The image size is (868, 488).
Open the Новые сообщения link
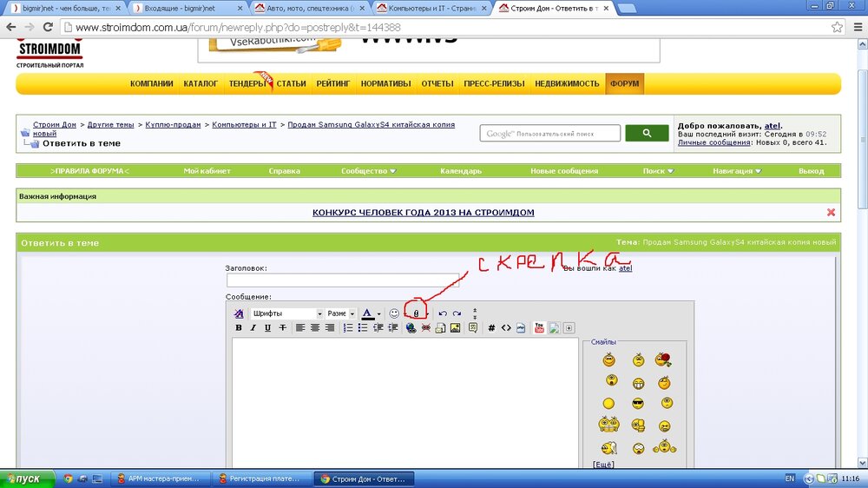pyautogui.click(x=564, y=170)
